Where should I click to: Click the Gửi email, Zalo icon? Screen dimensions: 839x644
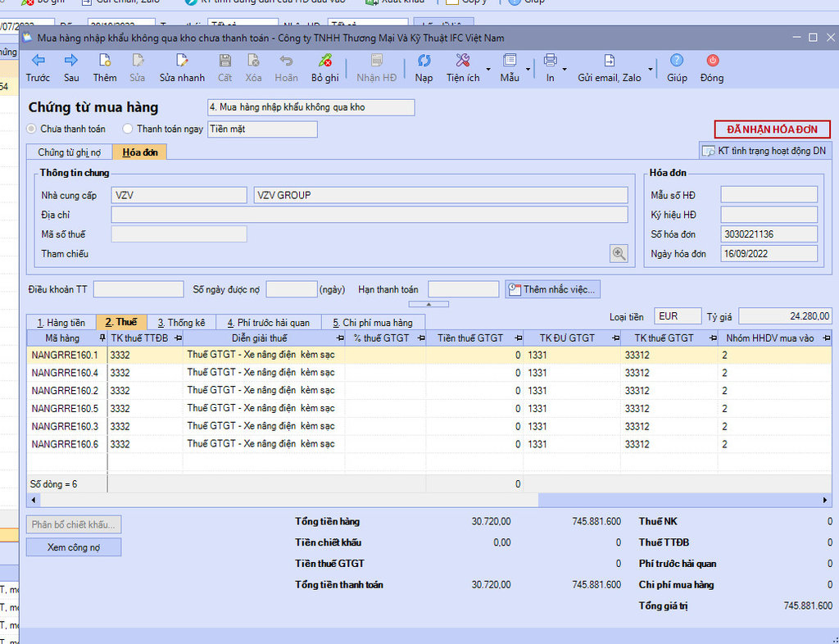coord(609,61)
